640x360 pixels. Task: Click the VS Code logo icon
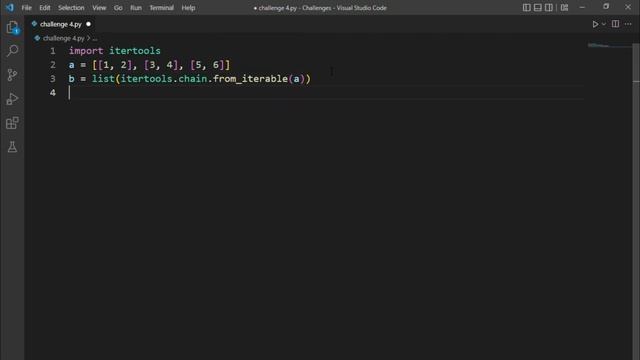[10, 7]
